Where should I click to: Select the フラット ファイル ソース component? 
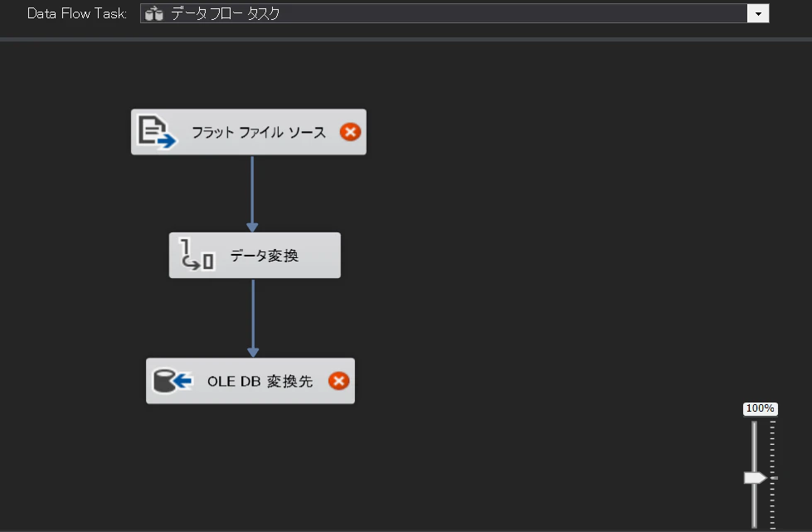tap(249, 132)
